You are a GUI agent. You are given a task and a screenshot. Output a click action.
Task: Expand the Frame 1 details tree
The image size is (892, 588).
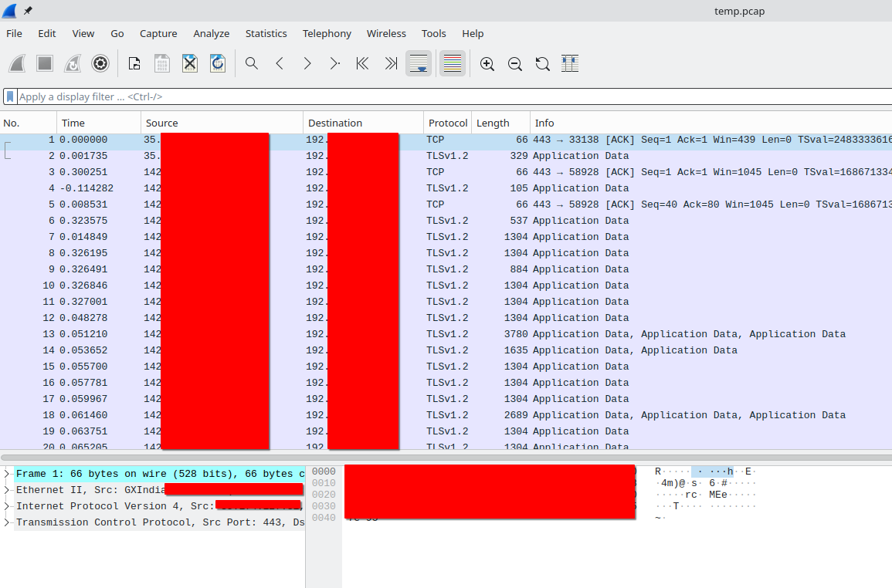tap(6, 471)
